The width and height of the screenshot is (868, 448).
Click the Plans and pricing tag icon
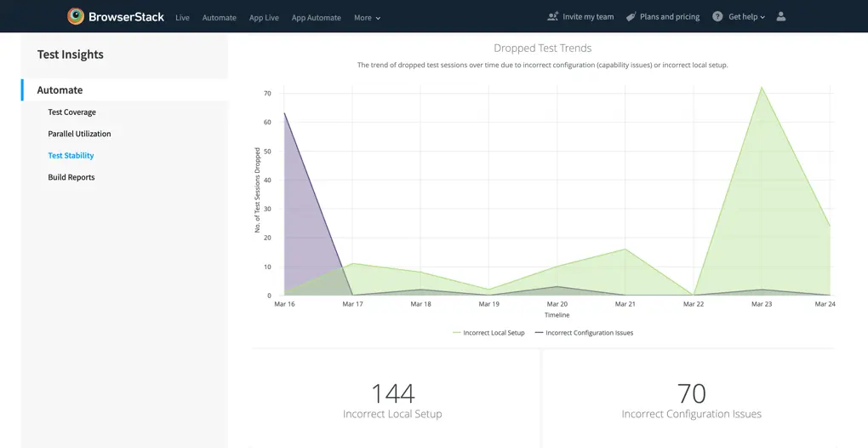click(x=631, y=16)
